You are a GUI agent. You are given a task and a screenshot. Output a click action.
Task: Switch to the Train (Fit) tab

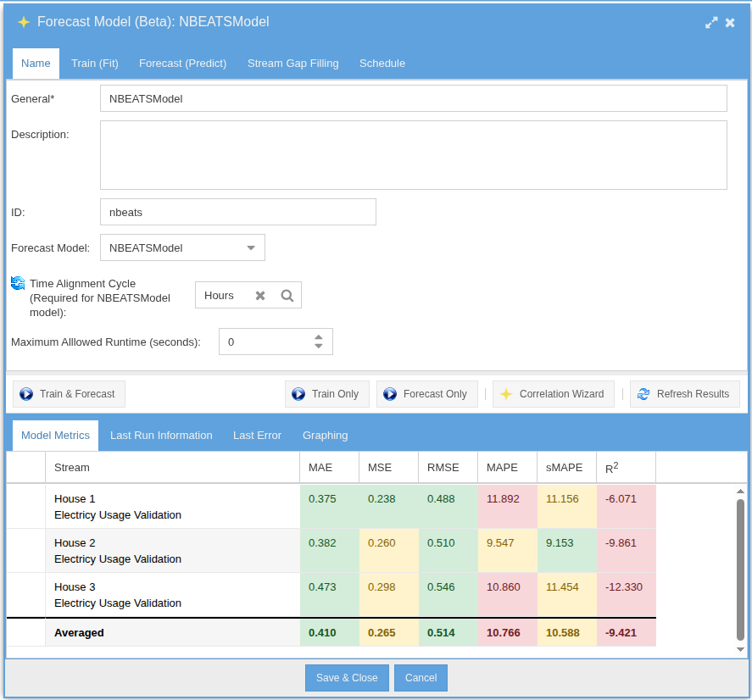coord(94,64)
